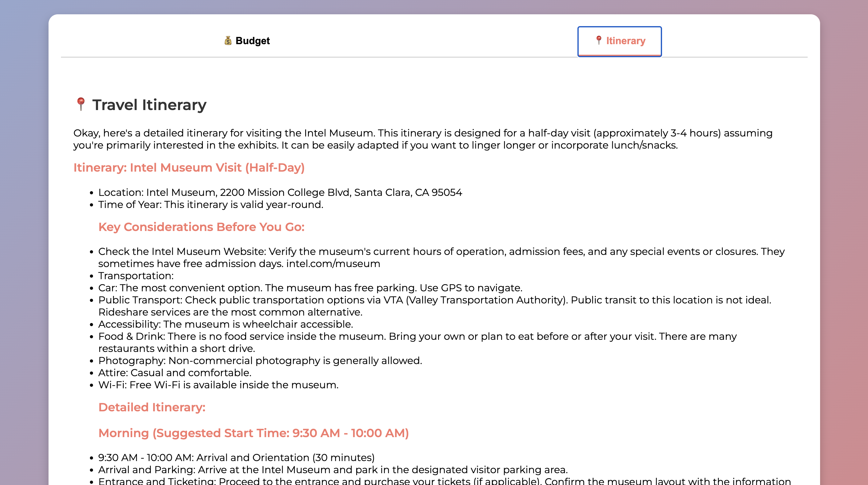Click the Transportation bullet item
868x485 pixels.
pyautogui.click(x=136, y=276)
